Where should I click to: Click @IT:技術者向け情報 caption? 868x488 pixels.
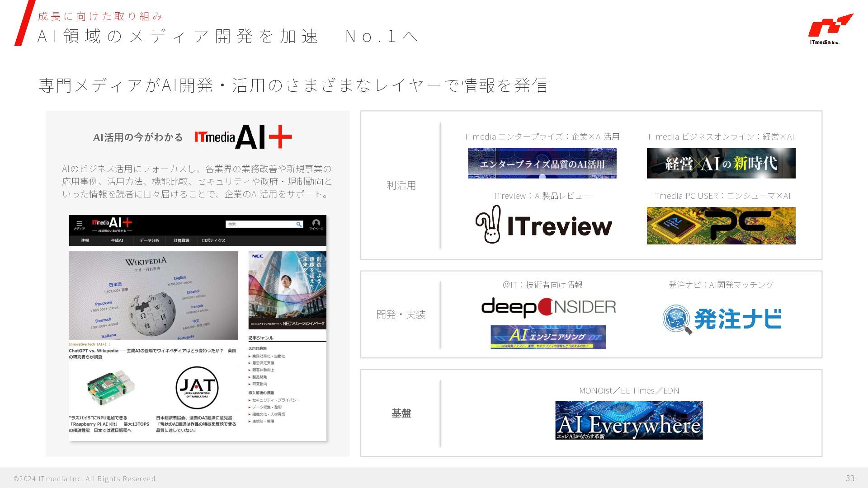tap(542, 285)
